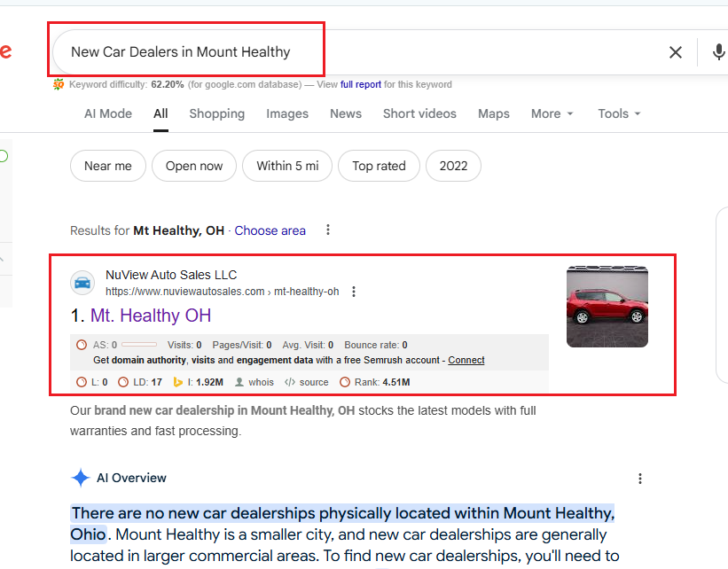
Task: Click the blue AI Overview sparkle icon
Action: click(81, 479)
